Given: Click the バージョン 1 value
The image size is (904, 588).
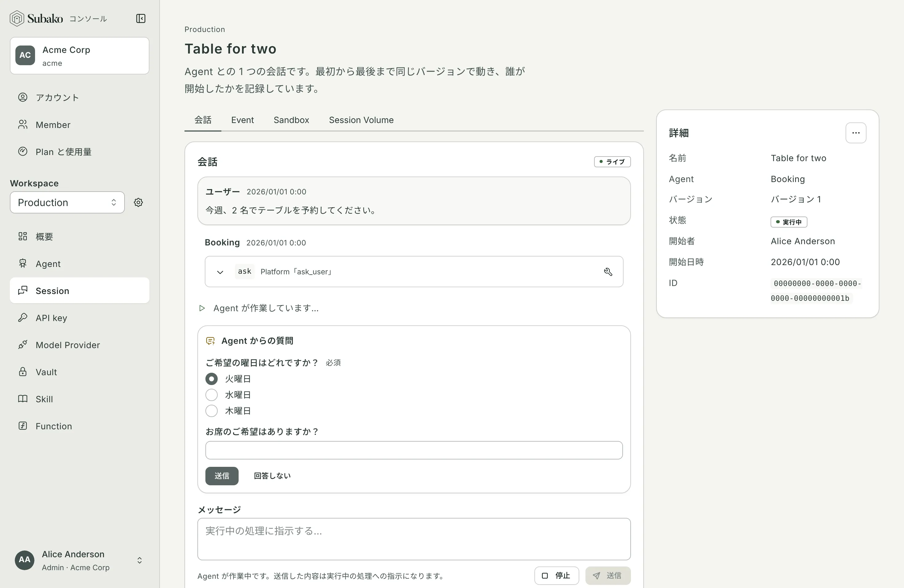Looking at the screenshot, I should (x=796, y=199).
